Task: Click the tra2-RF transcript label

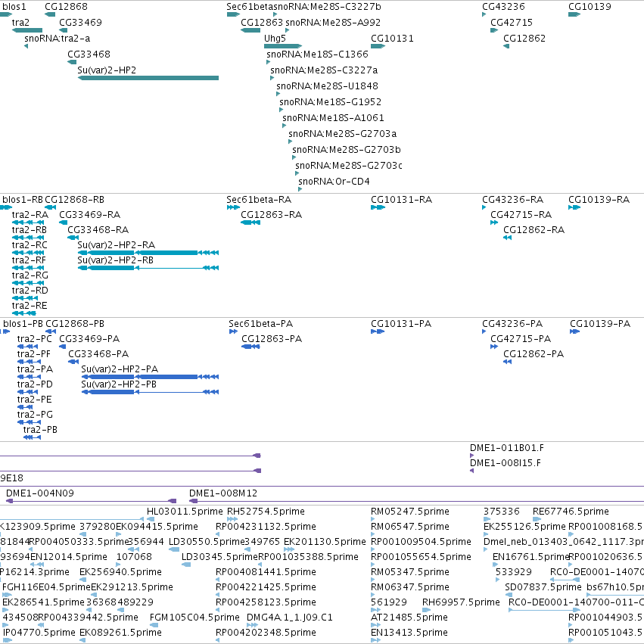Action: (30, 260)
